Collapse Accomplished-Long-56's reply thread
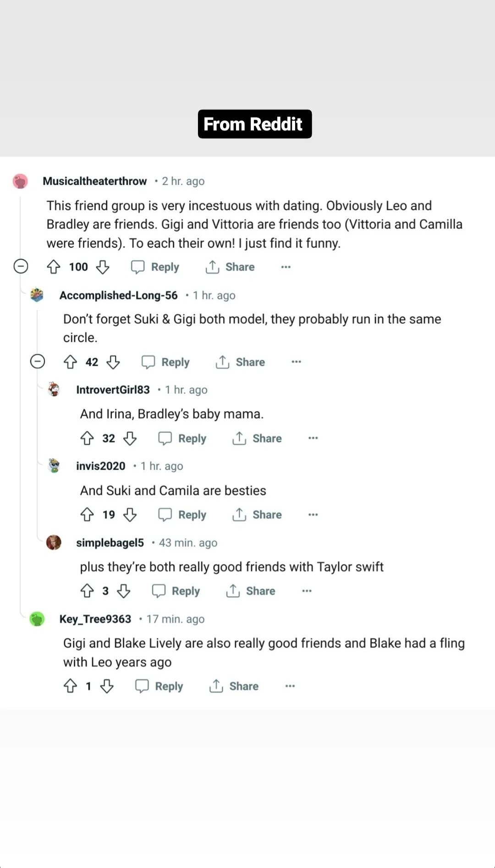The image size is (495, 868). (x=38, y=362)
